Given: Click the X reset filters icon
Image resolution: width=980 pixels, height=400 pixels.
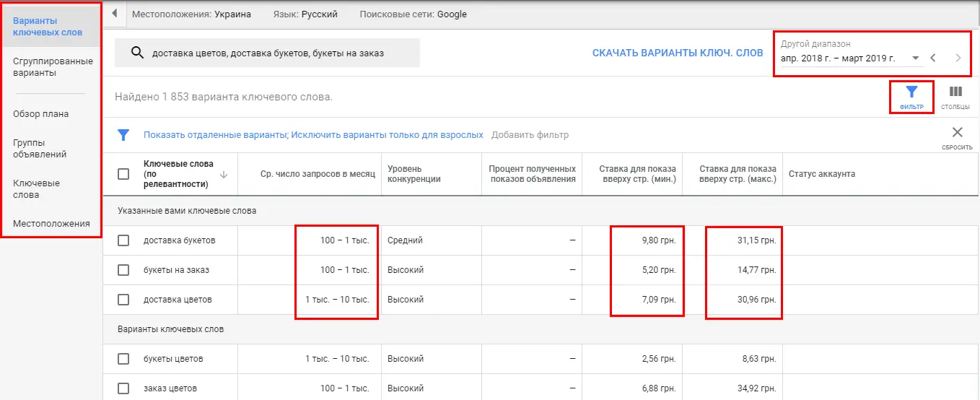Looking at the screenshot, I should [957, 132].
